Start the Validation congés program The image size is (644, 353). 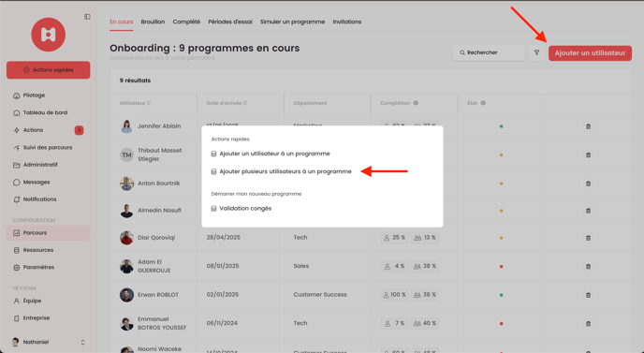pos(241,209)
